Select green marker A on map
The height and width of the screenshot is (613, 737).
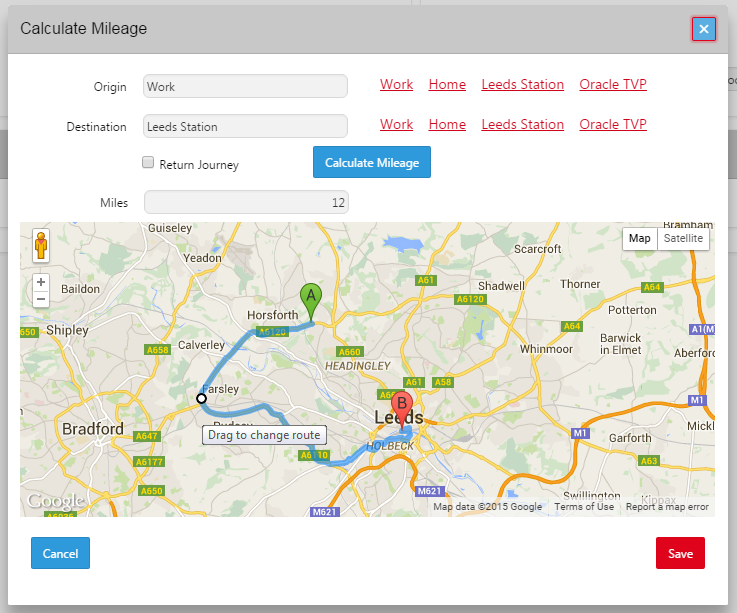tap(311, 302)
